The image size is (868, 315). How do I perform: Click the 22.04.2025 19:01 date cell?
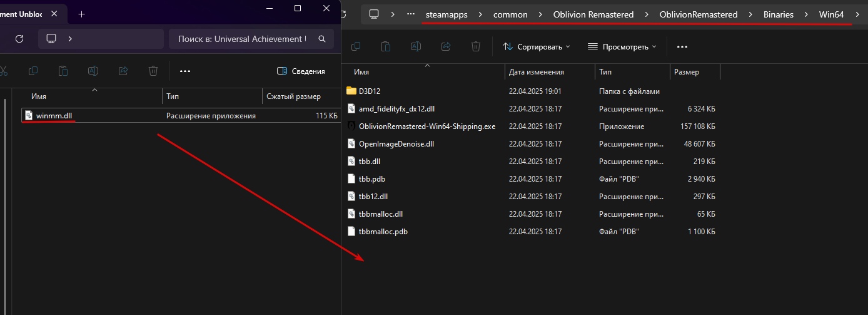click(535, 91)
